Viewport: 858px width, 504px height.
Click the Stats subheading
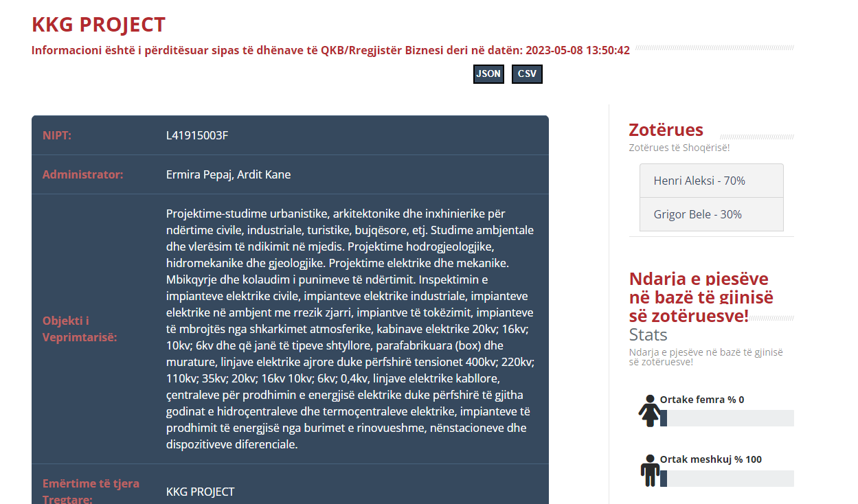point(648,335)
